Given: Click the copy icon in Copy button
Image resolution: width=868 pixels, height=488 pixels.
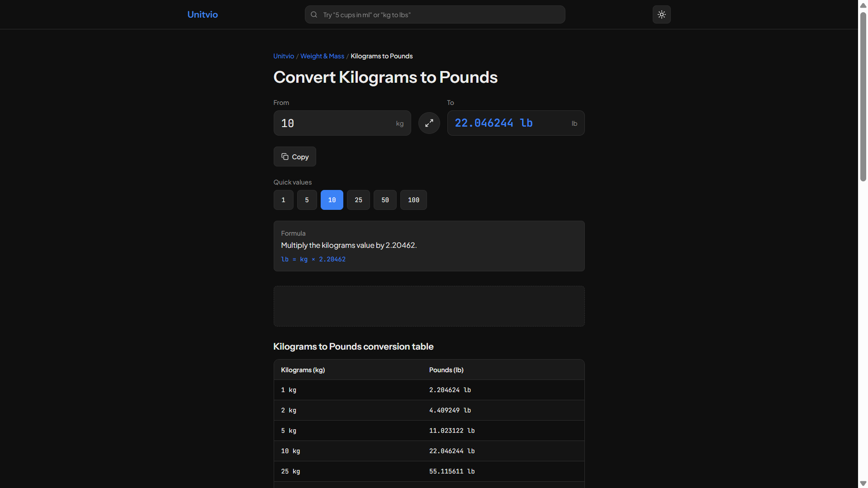Looking at the screenshot, I should click(x=285, y=156).
